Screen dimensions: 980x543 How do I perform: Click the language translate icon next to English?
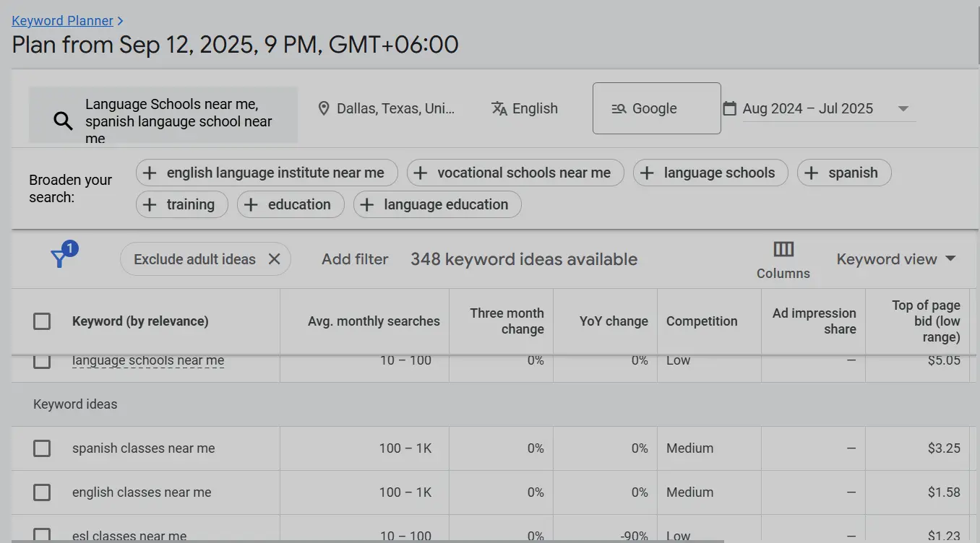(x=499, y=108)
